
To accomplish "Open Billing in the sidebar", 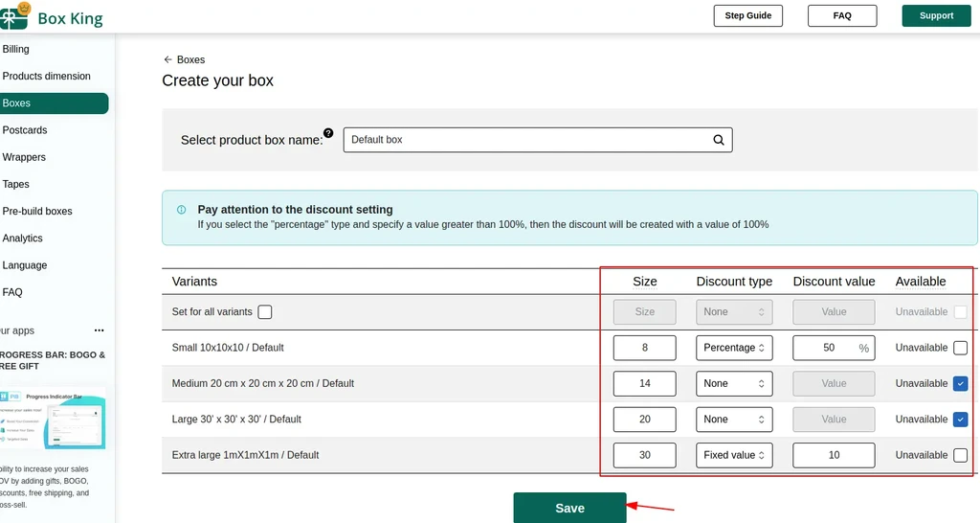I will pyautogui.click(x=15, y=49).
